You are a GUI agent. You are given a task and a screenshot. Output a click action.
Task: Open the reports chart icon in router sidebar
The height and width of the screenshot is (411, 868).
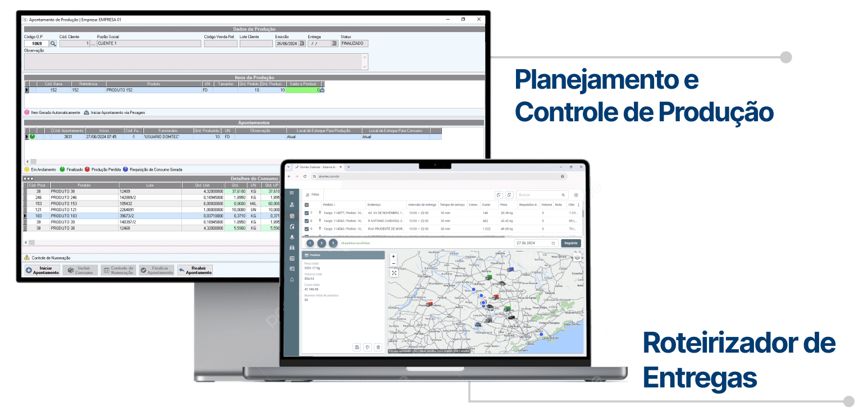pyautogui.click(x=291, y=258)
